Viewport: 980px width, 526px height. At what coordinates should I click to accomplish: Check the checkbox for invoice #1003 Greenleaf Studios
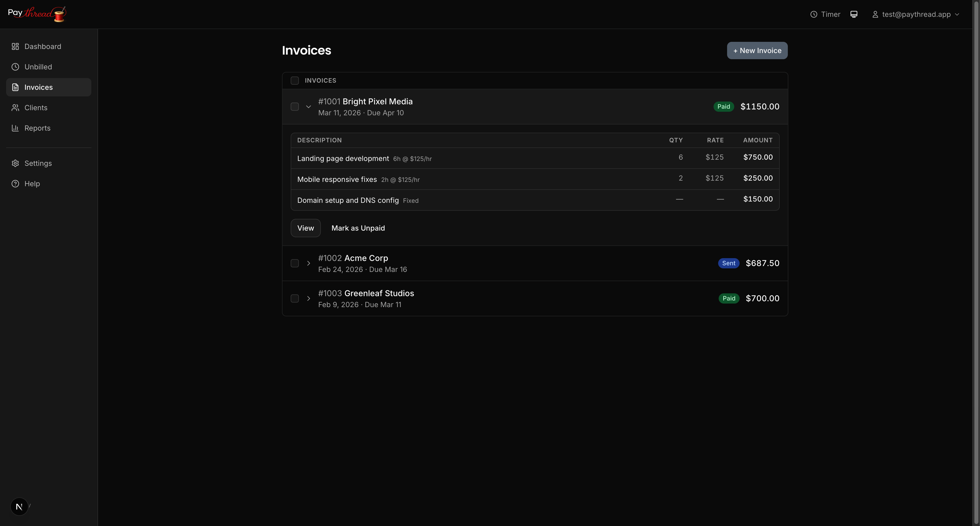pos(295,298)
